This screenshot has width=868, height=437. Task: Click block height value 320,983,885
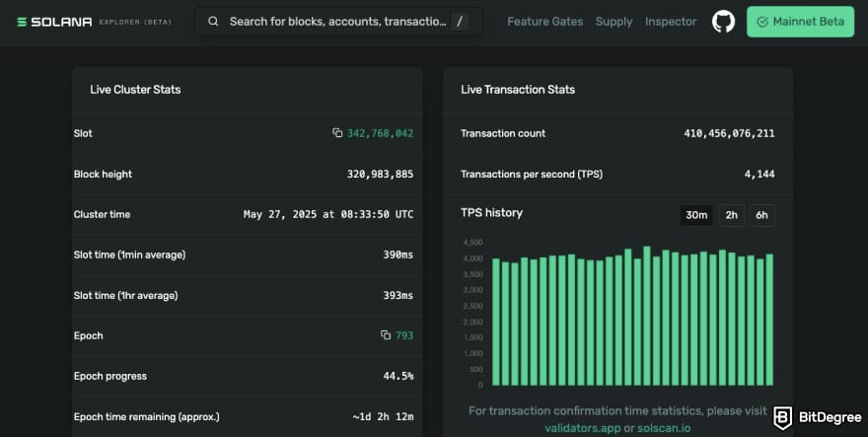click(x=380, y=174)
